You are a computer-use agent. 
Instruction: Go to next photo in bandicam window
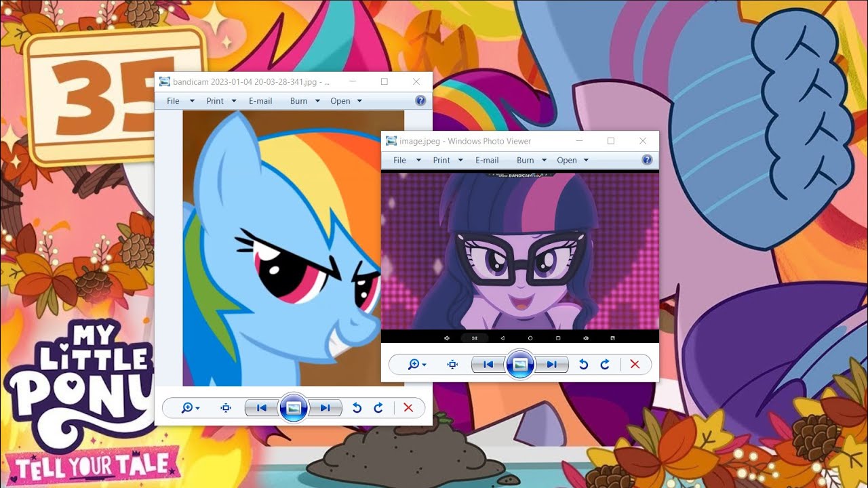pos(325,408)
